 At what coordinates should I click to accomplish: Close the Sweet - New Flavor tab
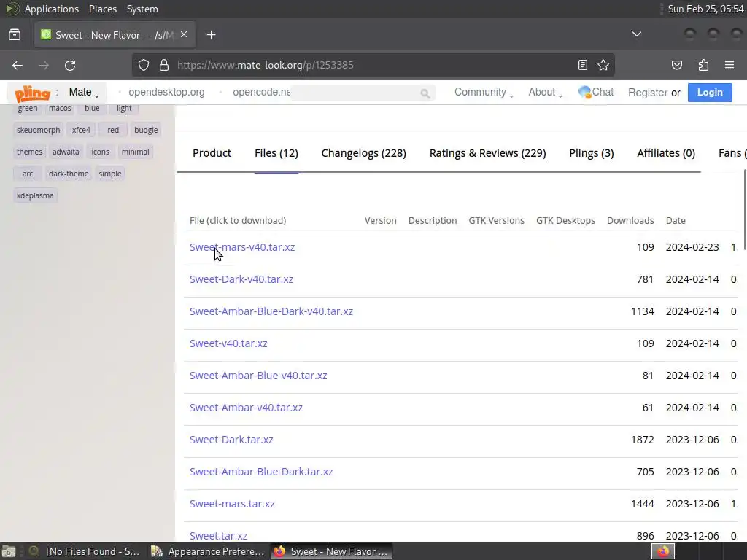(x=184, y=35)
